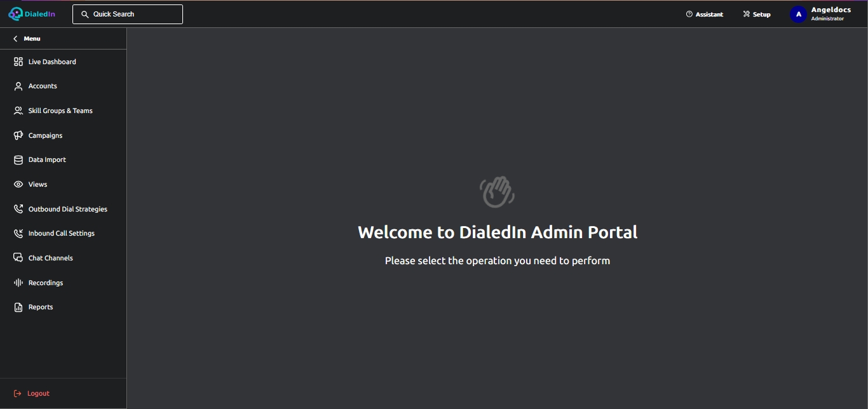
Task: Click the Quick Search magnifier icon
Action: coord(85,14)
